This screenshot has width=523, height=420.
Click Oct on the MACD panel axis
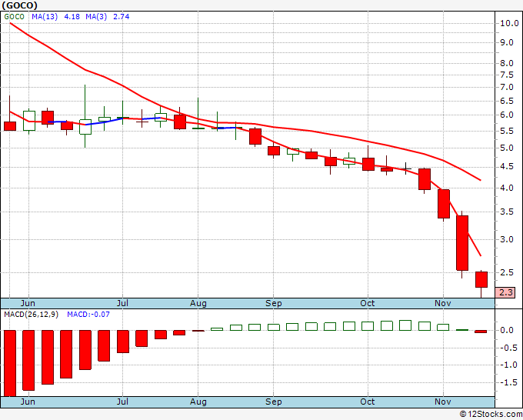(367, 402)
